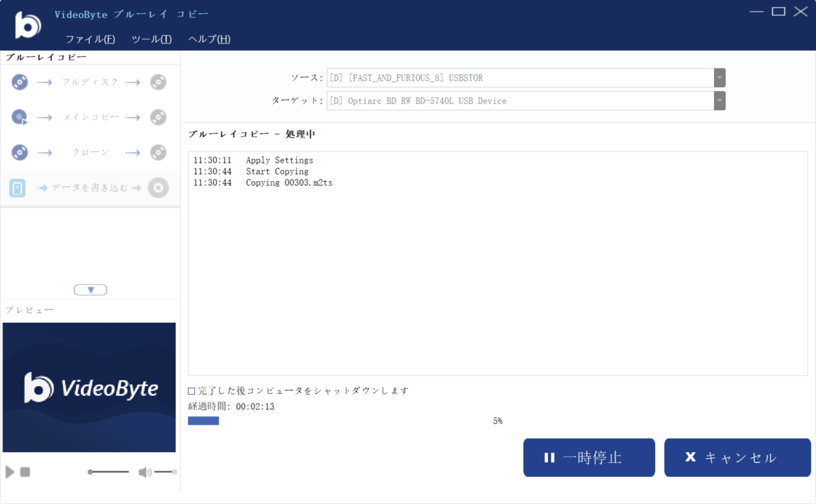Enable shutdown computer after completion checkbox
The width and height of the screenshot is (816, 504).
coord(190,390)
